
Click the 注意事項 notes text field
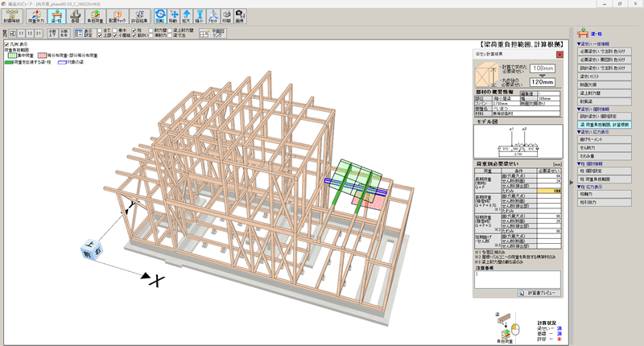click(x=516, y=279)
